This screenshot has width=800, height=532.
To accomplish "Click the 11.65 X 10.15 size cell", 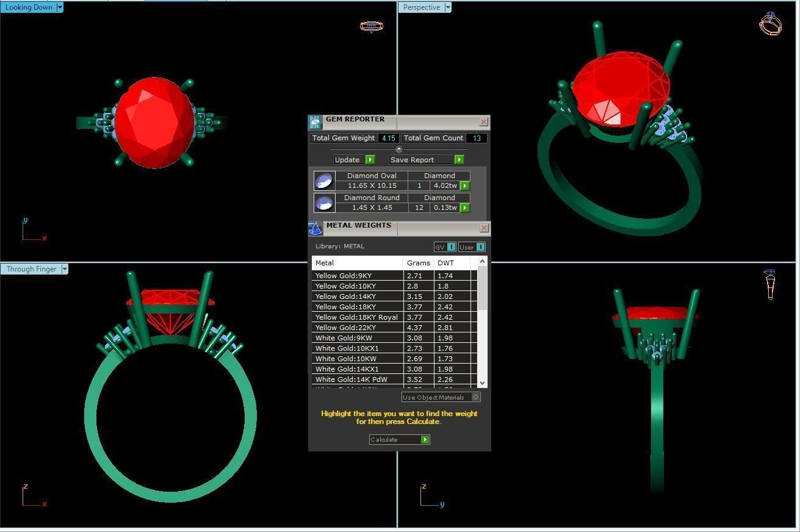I will (372, 185).
